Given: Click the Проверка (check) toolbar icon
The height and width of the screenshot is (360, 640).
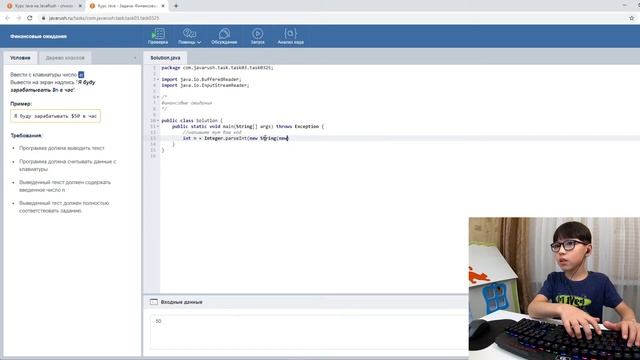Looking at the screenshot, I should click(158, 36).
